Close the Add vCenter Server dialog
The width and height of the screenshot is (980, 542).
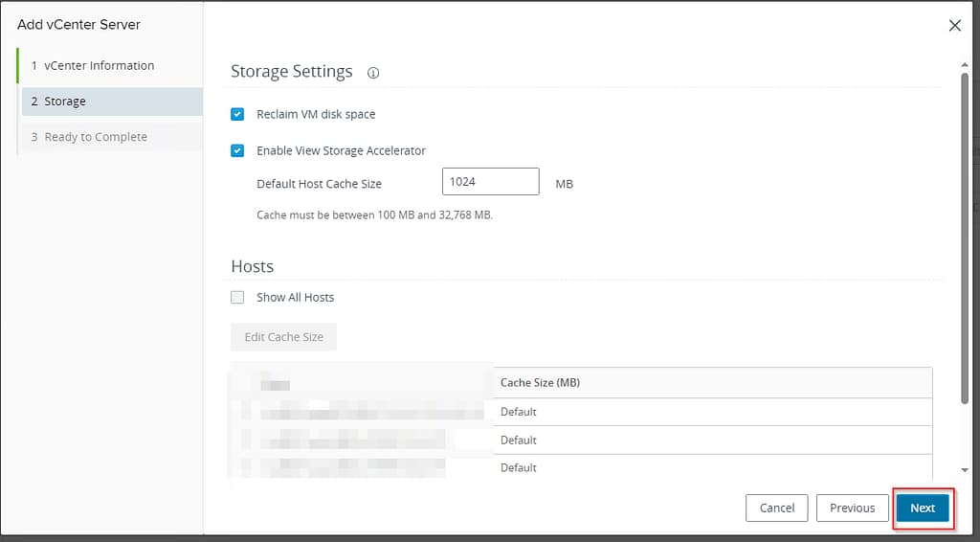[954, 26]
